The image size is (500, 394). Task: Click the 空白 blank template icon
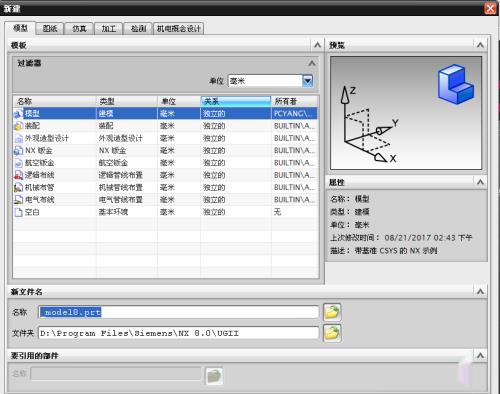coord(18,212)
